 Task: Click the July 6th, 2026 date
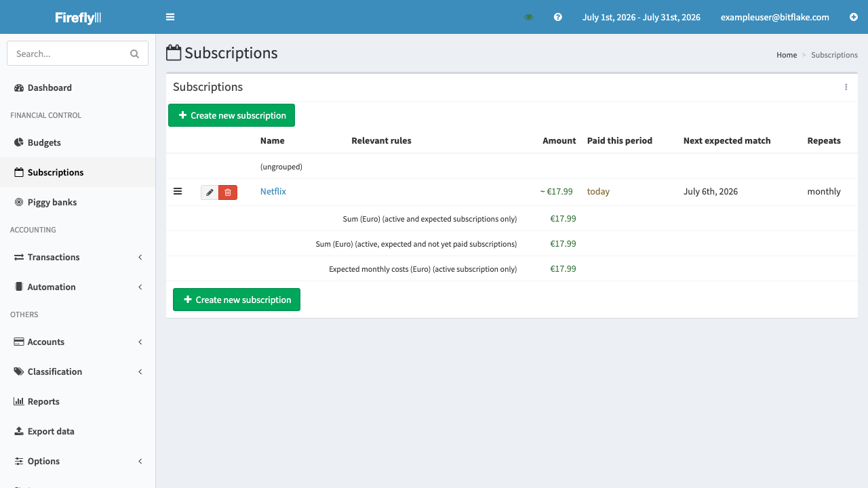[x=711, y=191]
